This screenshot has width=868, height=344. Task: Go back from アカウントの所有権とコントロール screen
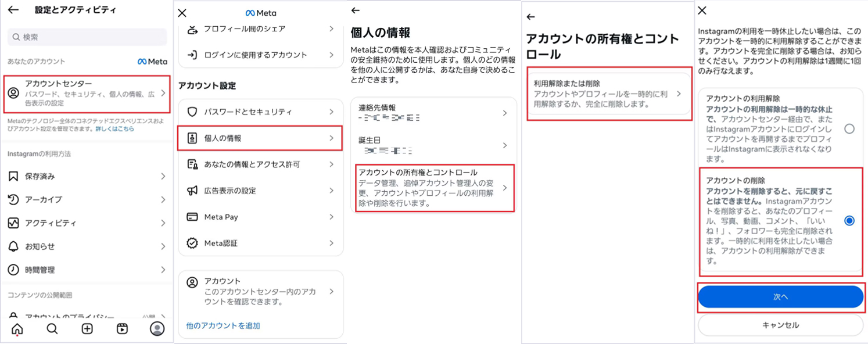coord(530,17)
